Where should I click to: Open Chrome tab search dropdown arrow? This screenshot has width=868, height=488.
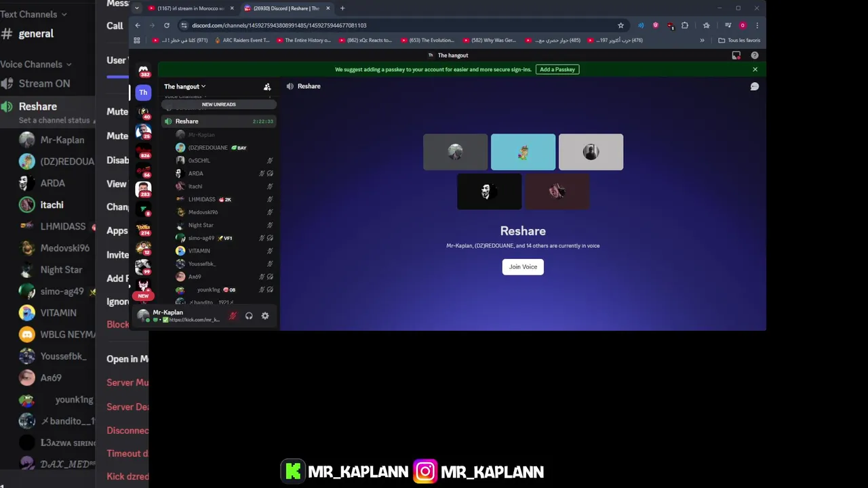(x=137, y=8)
